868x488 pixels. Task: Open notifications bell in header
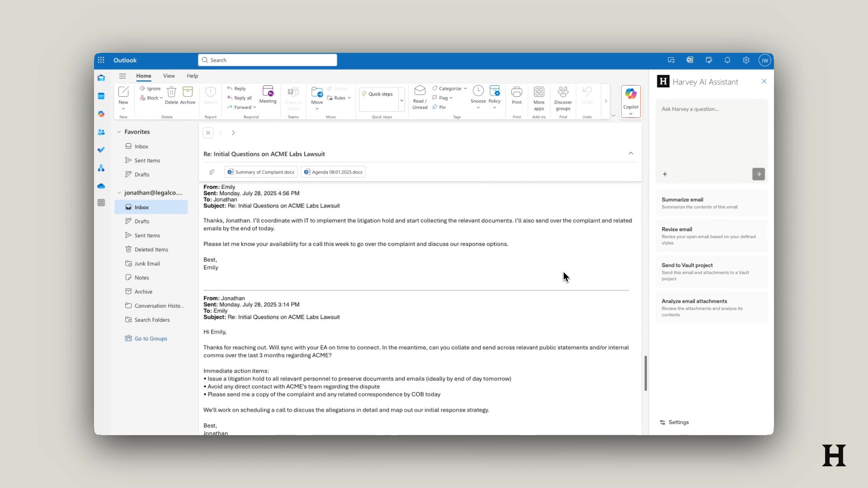pyautogui.click(x=727, y=60)
